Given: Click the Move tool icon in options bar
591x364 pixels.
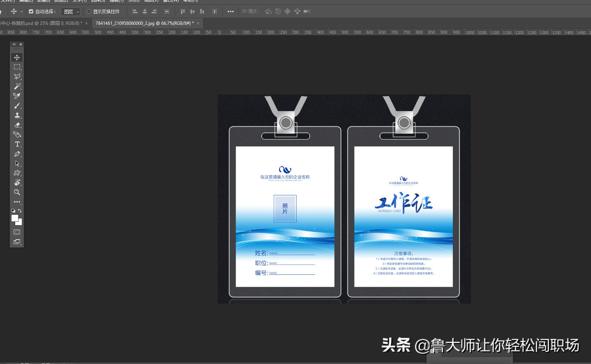Looking at the screenshot, I should [x=14, y=11].
